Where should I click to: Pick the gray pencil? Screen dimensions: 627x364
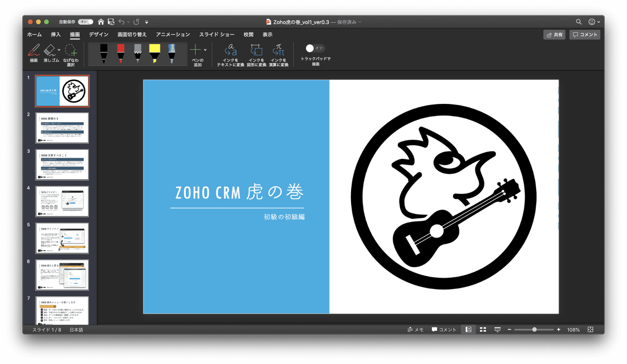(138, 54)
